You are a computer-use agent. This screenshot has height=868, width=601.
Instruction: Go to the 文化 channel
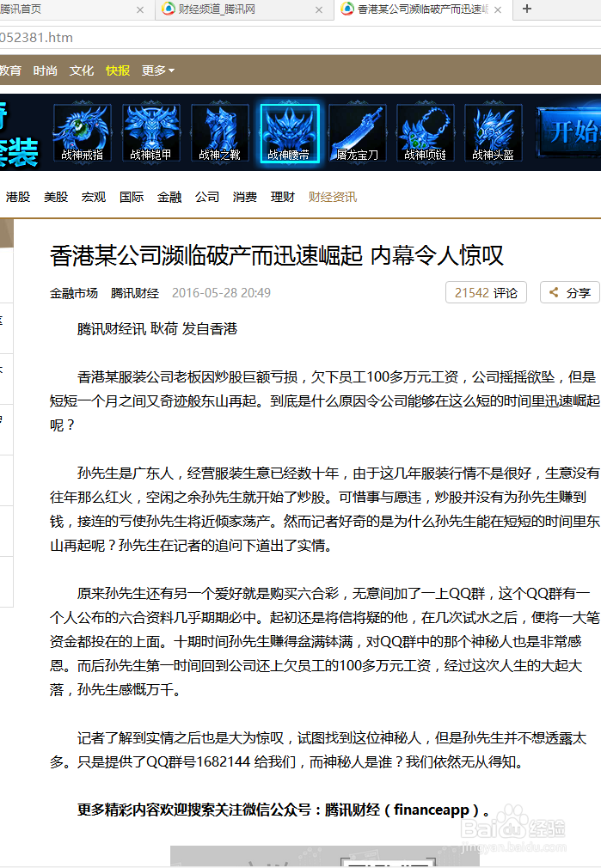pos(82,70)
